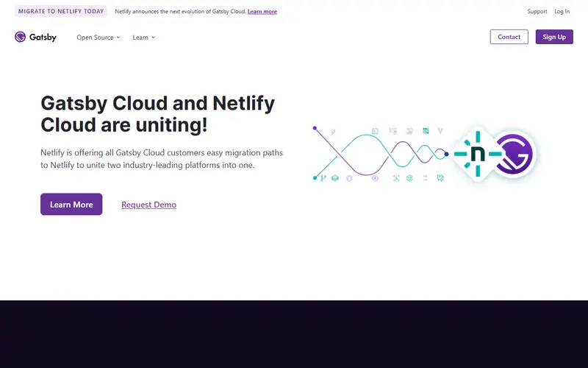Click the purple Gatsby G logo in the illustration
Screen dimensions: 588x368
514,154
